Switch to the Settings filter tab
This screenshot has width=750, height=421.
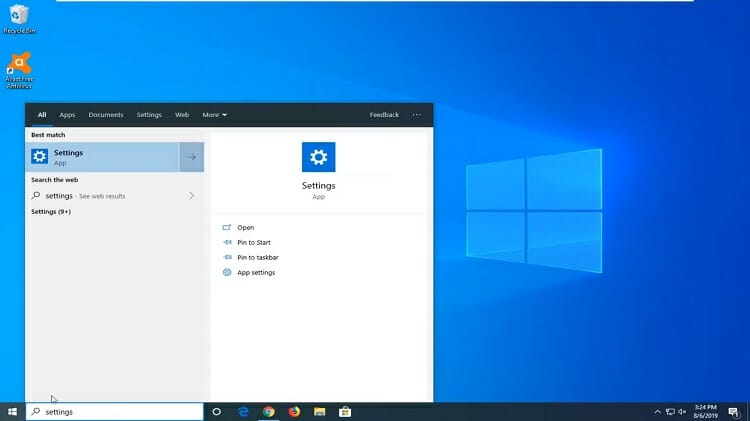[149, 115]
